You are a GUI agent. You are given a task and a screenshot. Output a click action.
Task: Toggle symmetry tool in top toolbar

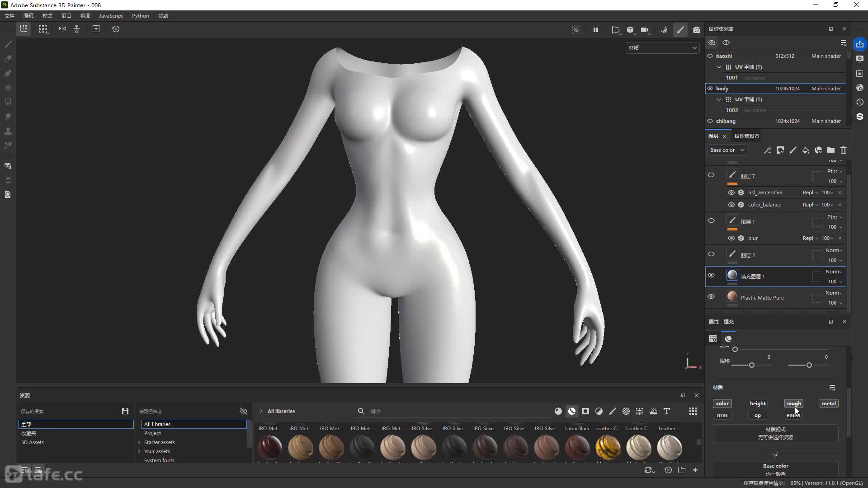pos(62,29)
